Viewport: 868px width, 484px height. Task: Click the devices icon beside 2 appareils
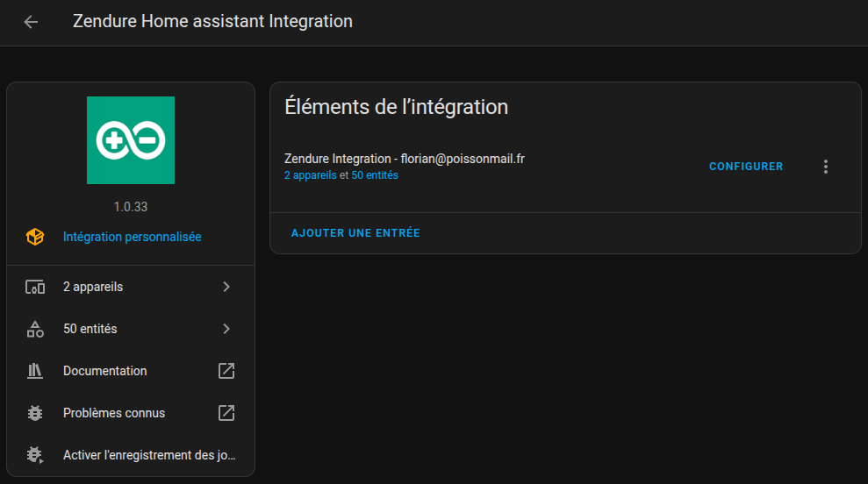[35, 287]
